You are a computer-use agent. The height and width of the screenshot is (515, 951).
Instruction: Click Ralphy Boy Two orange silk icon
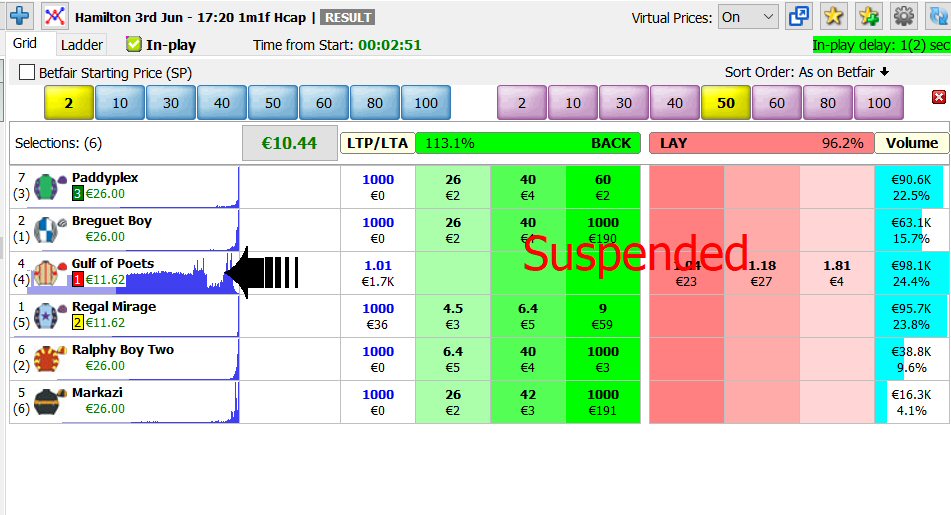46,359
